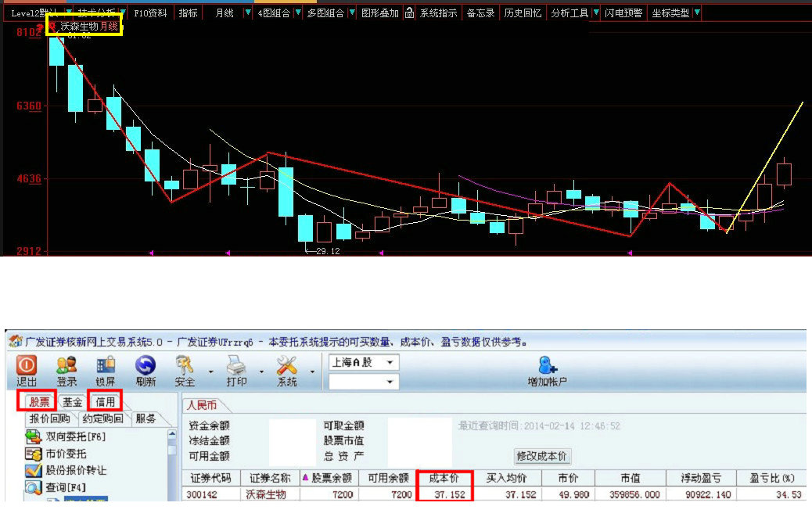Switch to the 基金 (Fund) tab
The height and width of the screenshot is (517, 812).
click(73, 402)
